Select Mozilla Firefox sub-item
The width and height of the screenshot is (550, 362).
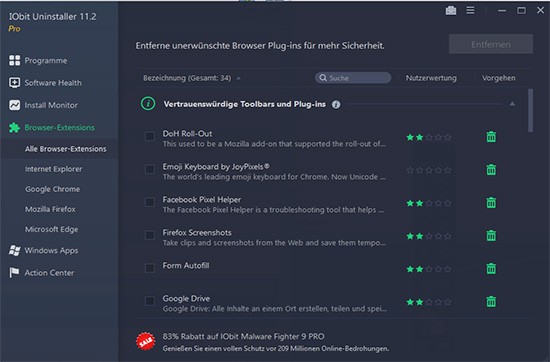[x=50, y=209]
